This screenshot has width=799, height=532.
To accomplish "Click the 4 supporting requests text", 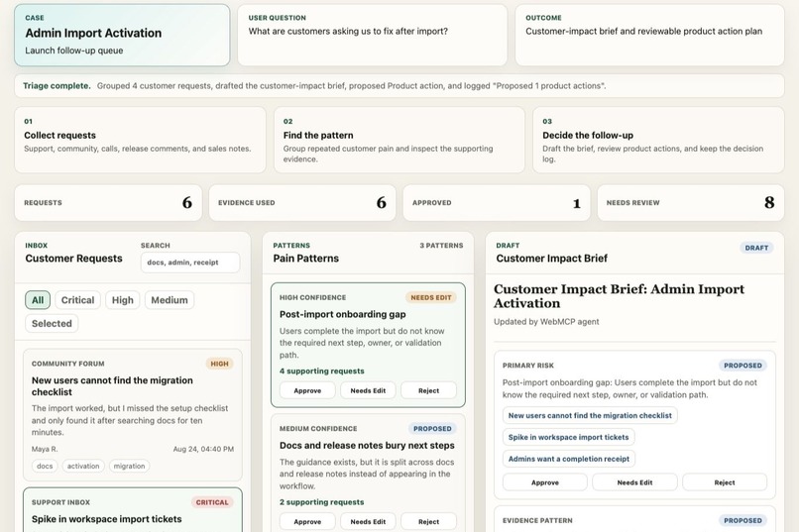I will [x=321, y=372].
